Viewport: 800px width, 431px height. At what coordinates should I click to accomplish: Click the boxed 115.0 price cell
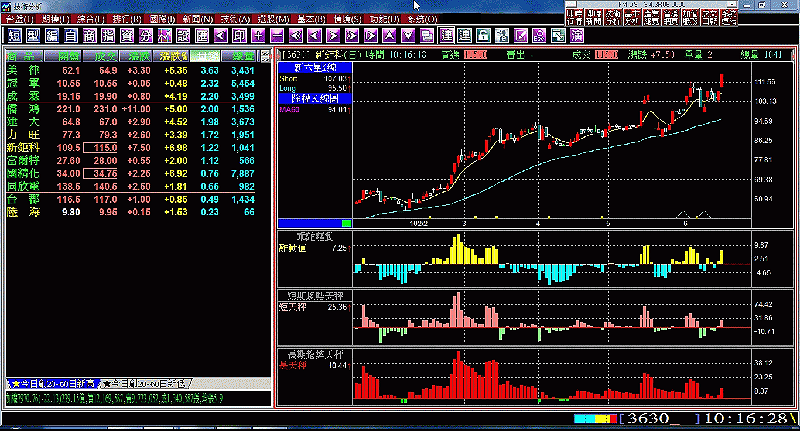101,148
